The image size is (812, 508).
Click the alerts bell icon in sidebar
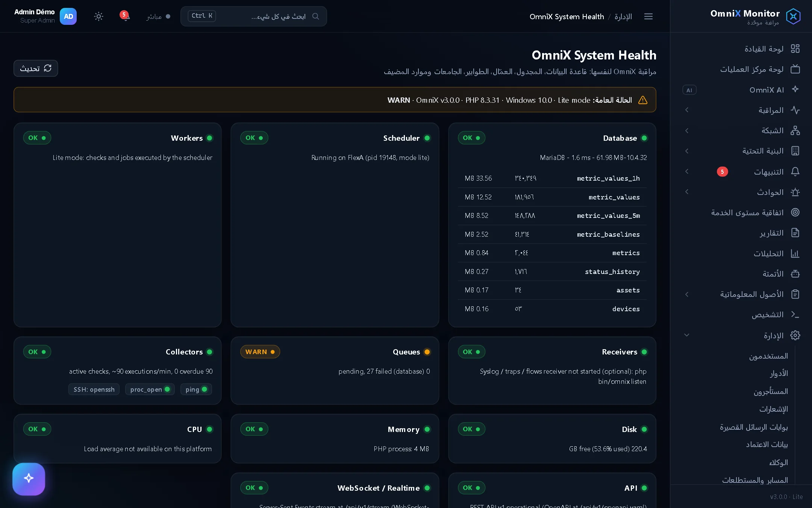click(x=795, y=172)
